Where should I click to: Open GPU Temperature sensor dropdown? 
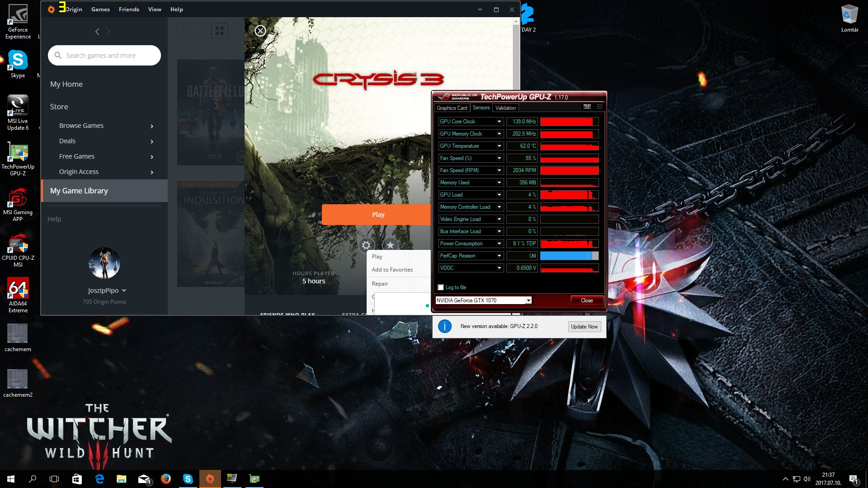point(499,146)
